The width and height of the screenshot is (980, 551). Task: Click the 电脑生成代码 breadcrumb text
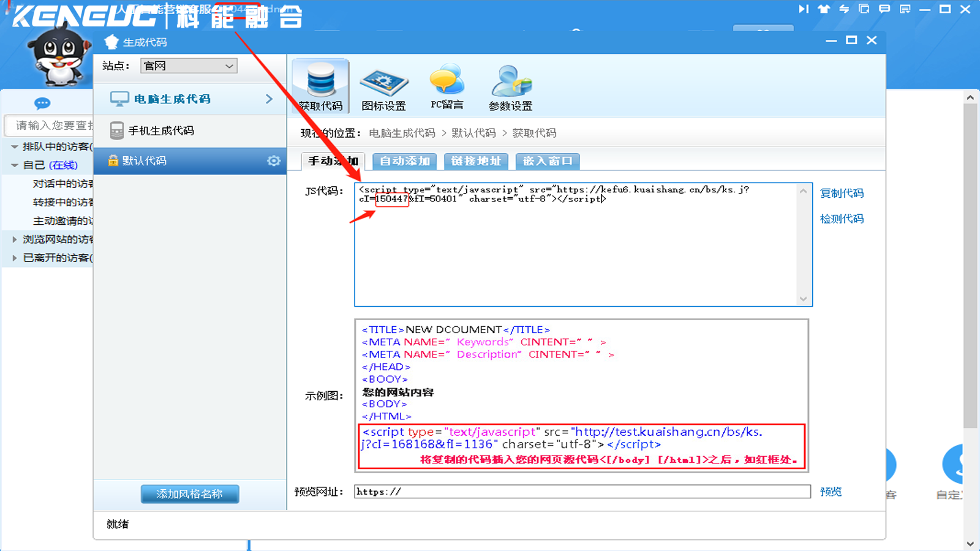[402, 133]
